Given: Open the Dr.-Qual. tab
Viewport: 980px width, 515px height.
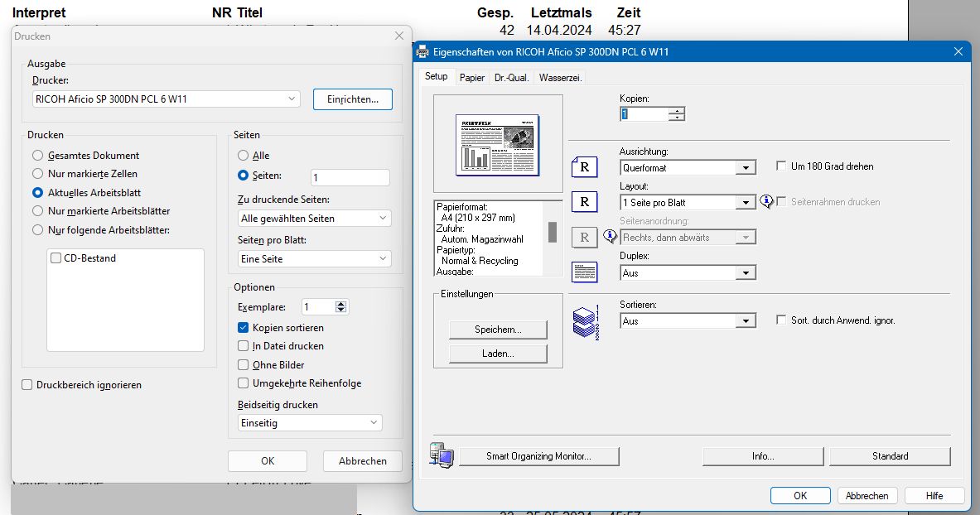Looking at the screenshot, I should tap(511, 78).
